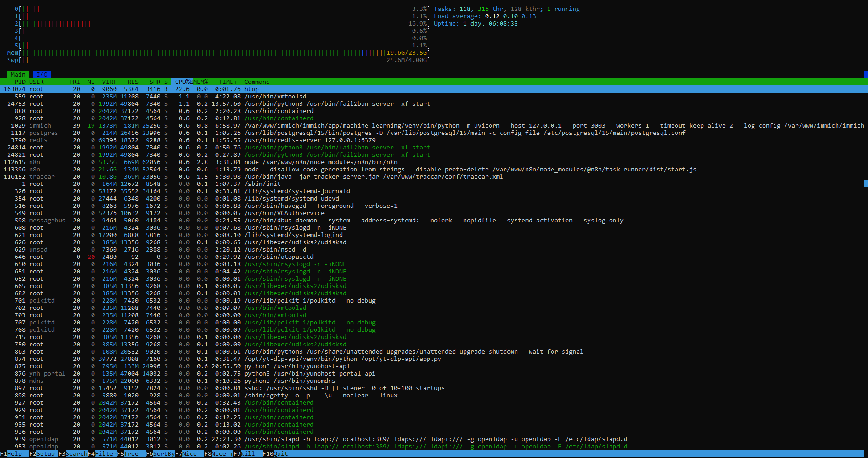Screen dimensions: 868x458
Task: Sort by Command column header
Action: pyautogui.click(x=257, y=82)
